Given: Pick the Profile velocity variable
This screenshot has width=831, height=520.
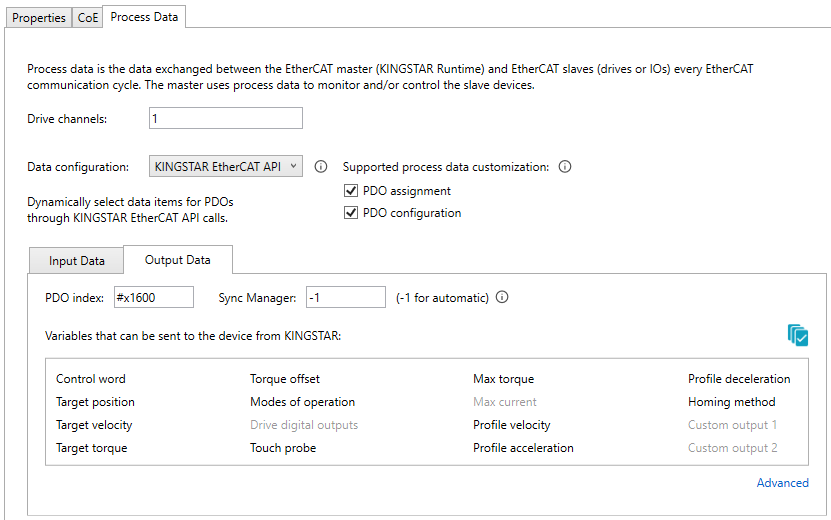Looking at the screenshot, I should click(511, 425).
